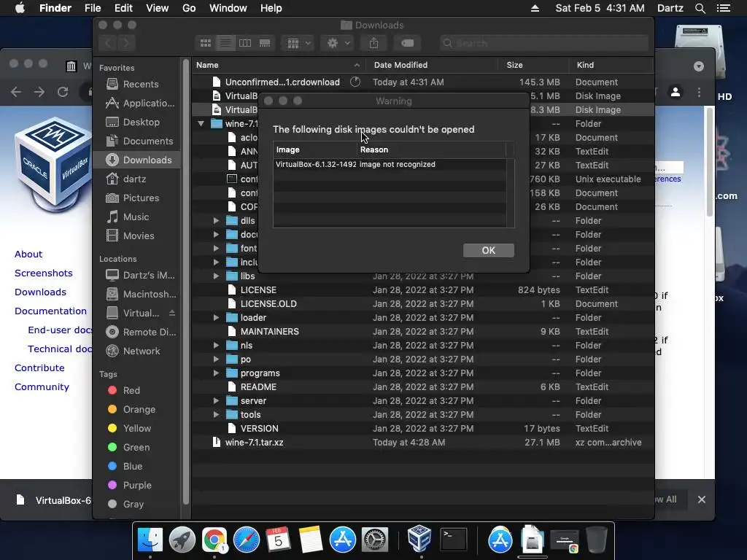This screenshot has height=560, width=747.
Task: Open VirtualBox icon in the Dock
Action: [x=419, y=539]
